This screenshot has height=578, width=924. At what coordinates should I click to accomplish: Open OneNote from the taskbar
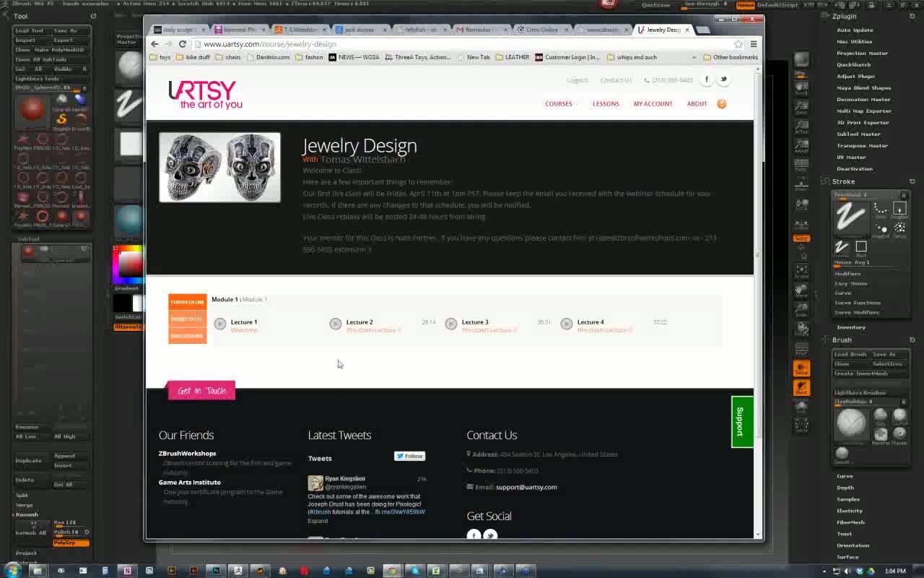point(127,571)
